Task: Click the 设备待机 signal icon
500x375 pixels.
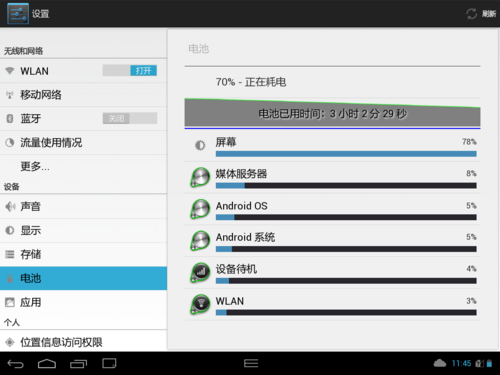Action: [200, 272]
